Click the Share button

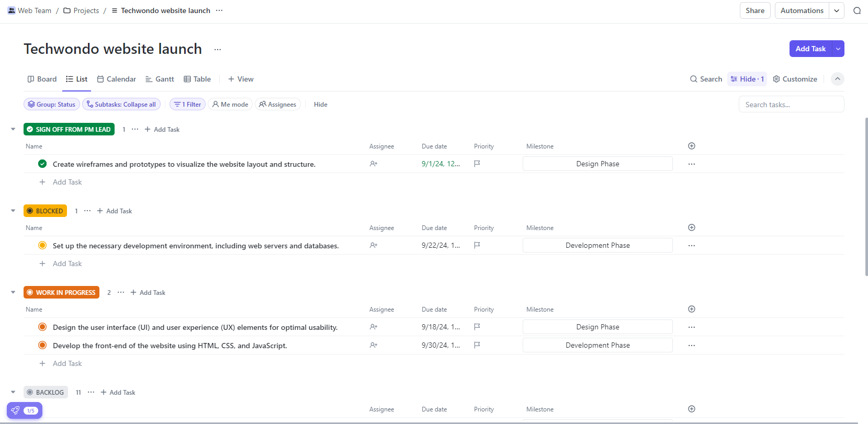pyautogui.click(x=755, y=10)
